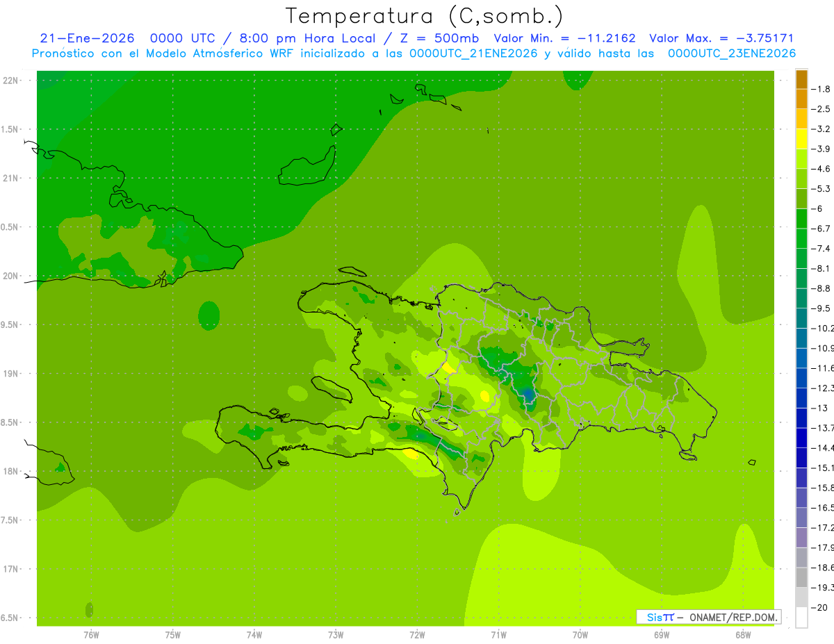This screenshot has width=834, height=644.
Task: Pick yellow legend swatch between -3.2 and -3.9
Action: (x=801, y=139)
